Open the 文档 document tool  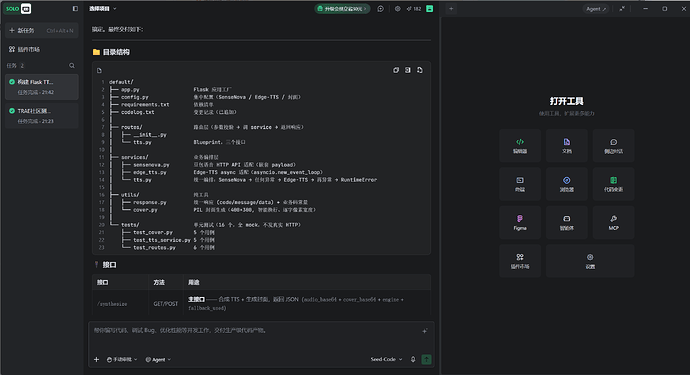point(566,146)
